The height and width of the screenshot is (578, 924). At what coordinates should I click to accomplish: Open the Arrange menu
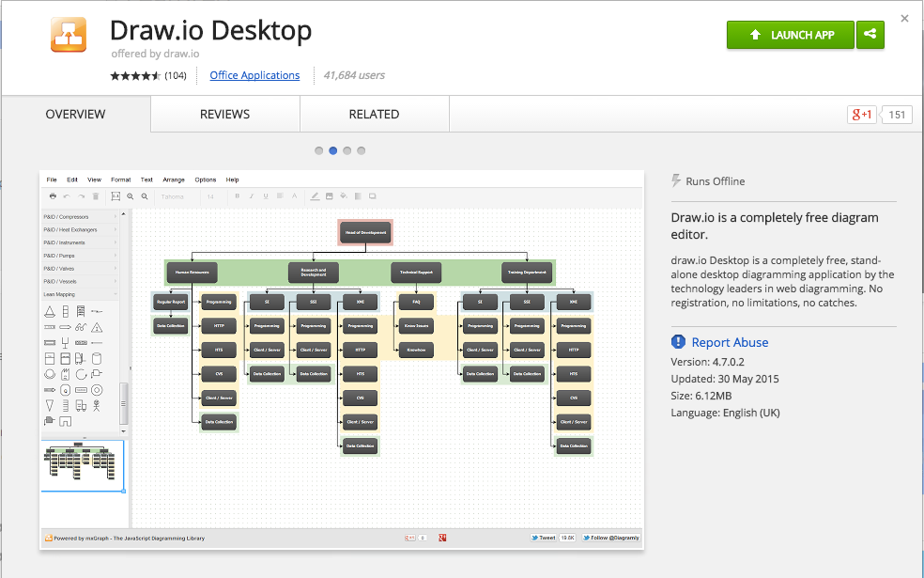click(174, 180)
